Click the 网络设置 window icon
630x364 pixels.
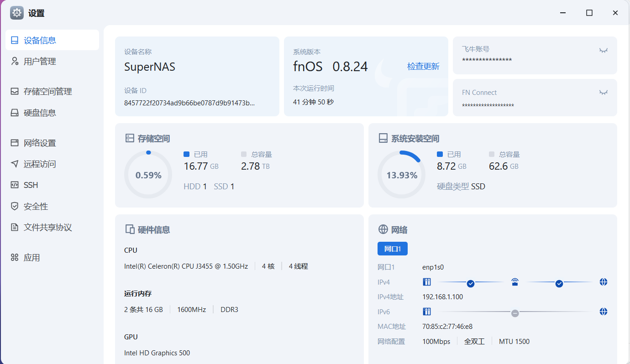15,143
